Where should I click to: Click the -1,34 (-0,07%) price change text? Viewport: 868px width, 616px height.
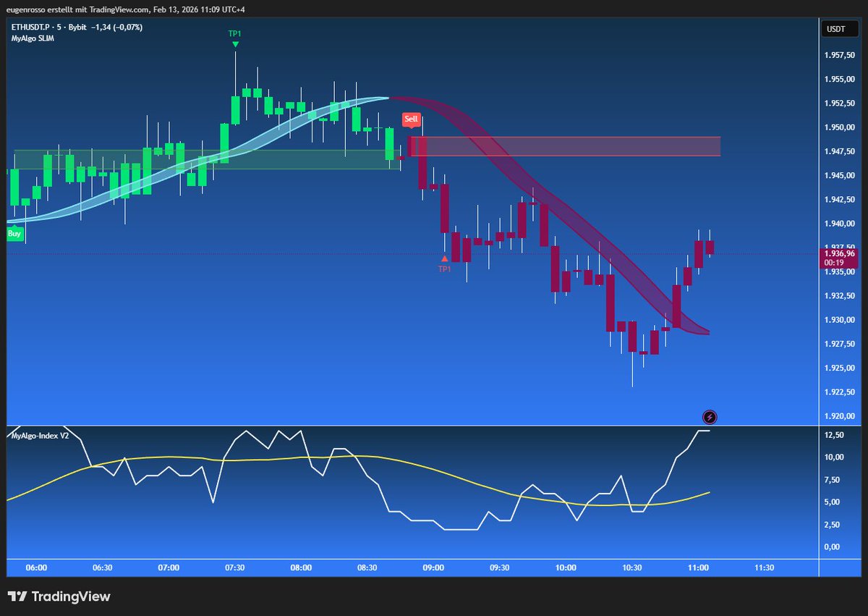(x=117, y=28)
